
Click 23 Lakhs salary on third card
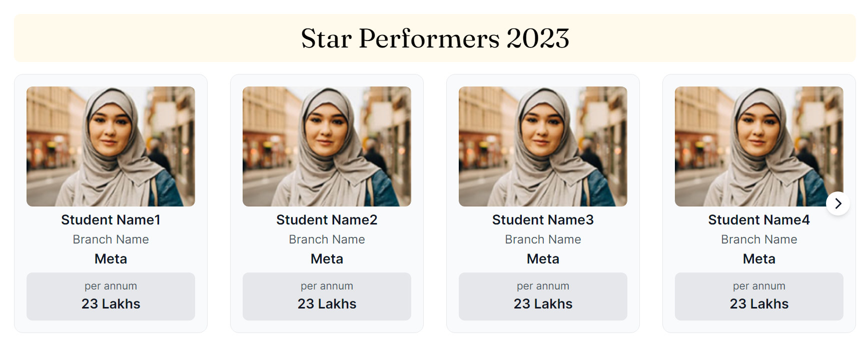tap(543, 304)
